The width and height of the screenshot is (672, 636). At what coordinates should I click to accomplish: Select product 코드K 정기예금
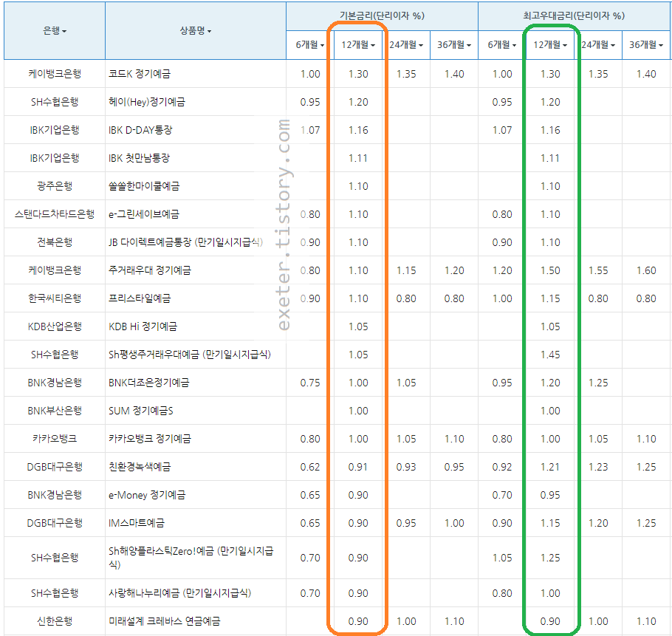pyautogui.click(x=140, y=74)
